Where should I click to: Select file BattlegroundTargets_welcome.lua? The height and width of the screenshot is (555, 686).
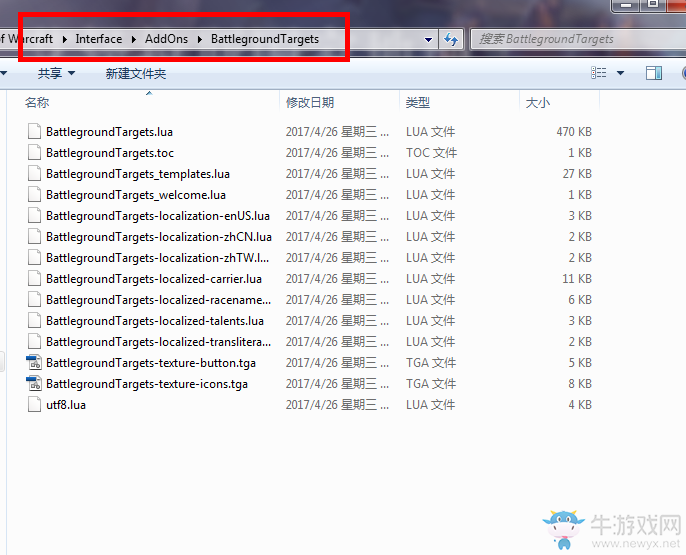click(136, 195)
